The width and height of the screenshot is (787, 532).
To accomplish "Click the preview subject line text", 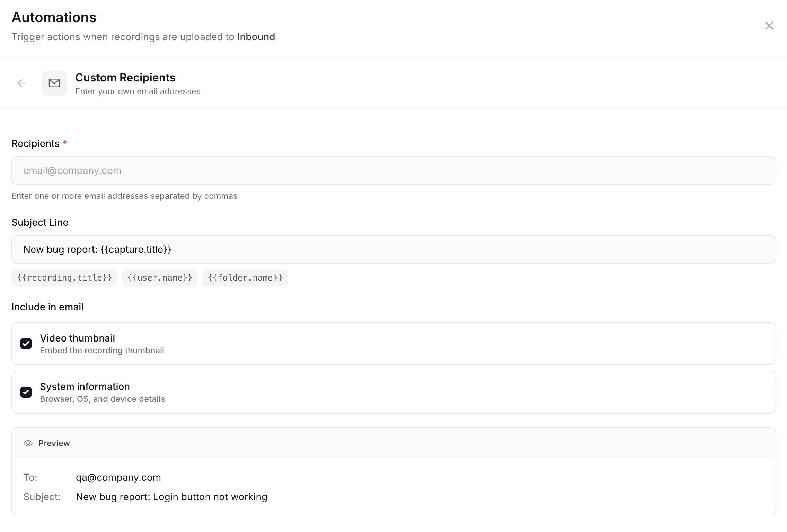I will pos(171,497).
